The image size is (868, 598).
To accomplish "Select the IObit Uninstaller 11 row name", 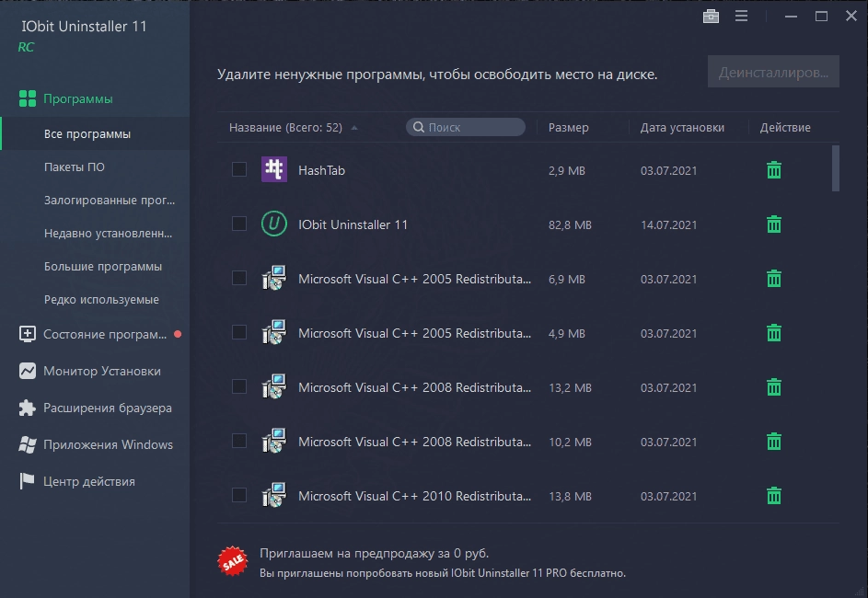I will pyautogui.click(x=353, y=224).
